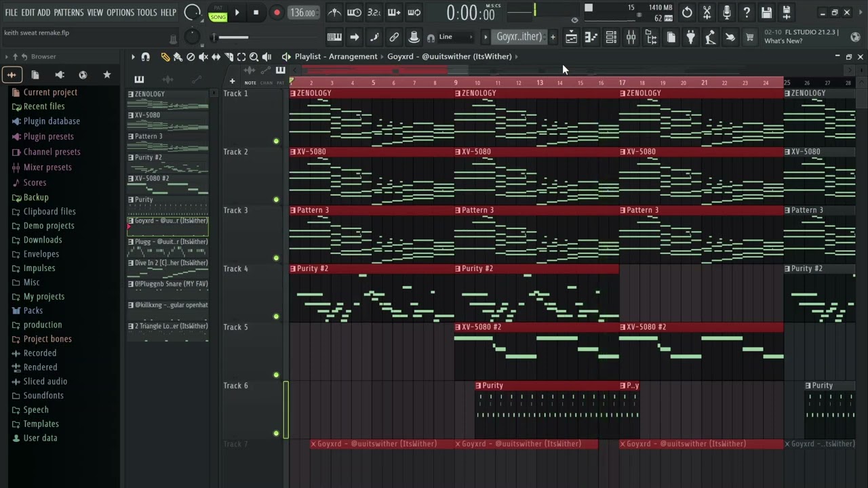Open the Channel rack view

click(x=611, y=37)
